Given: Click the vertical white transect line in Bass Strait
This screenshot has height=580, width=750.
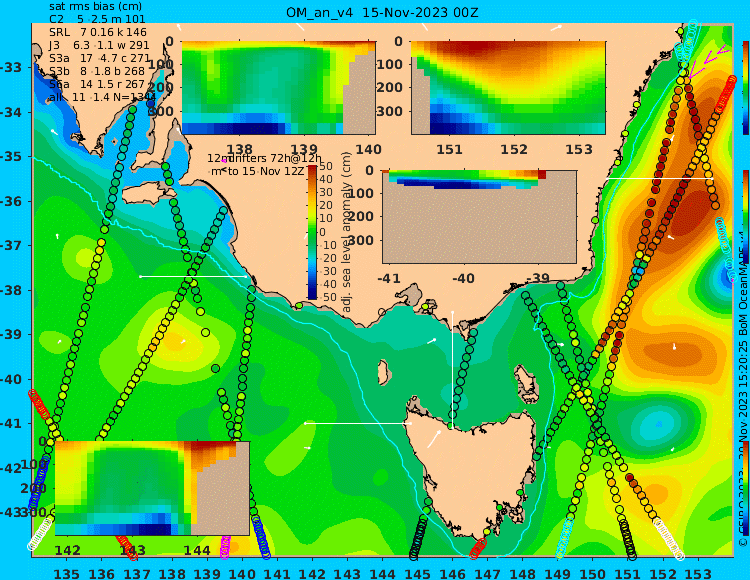Looking at the screenshot, I should (x=452, y=370).
